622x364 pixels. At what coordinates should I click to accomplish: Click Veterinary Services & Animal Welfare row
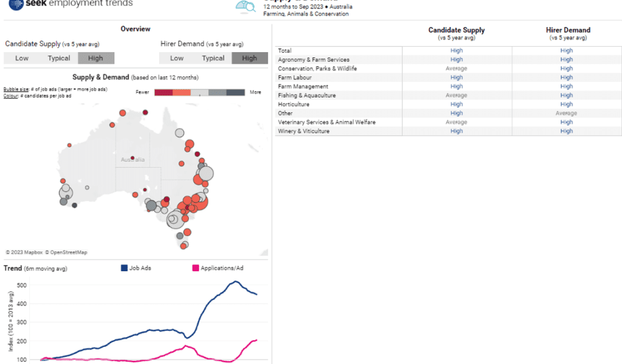click(448, 122)
